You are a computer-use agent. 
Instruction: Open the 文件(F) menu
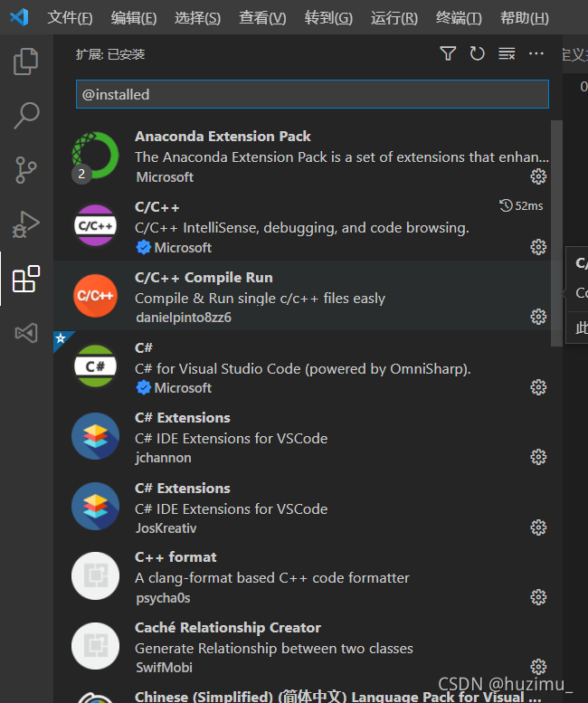point(70,18)
